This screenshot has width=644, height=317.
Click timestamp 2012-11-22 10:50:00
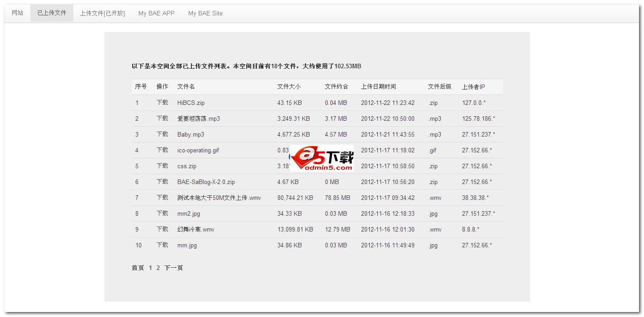(388, 118)
